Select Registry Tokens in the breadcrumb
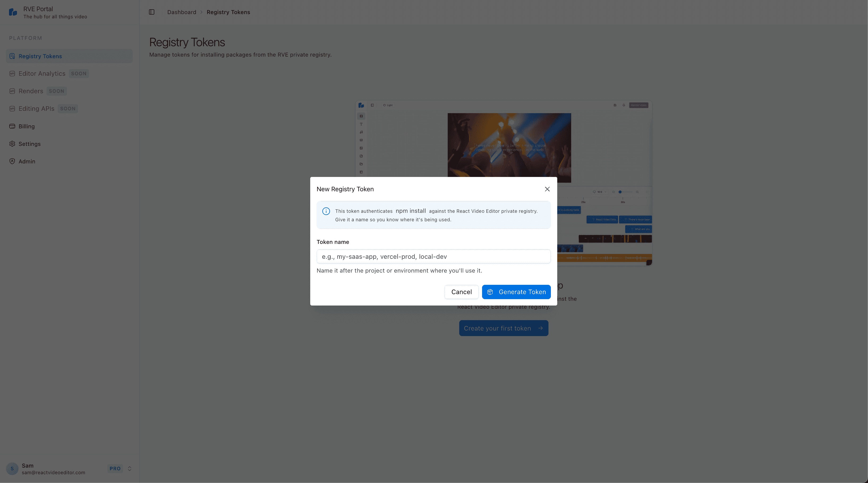 click(228, 12)
